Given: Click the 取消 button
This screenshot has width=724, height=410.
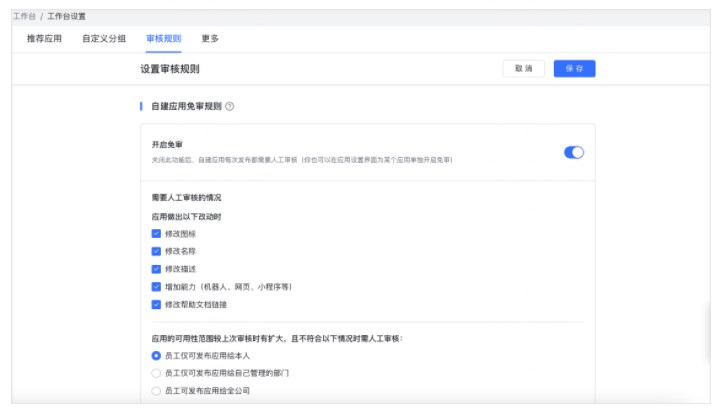Looking at the screenshot, I should coord(523,69).
